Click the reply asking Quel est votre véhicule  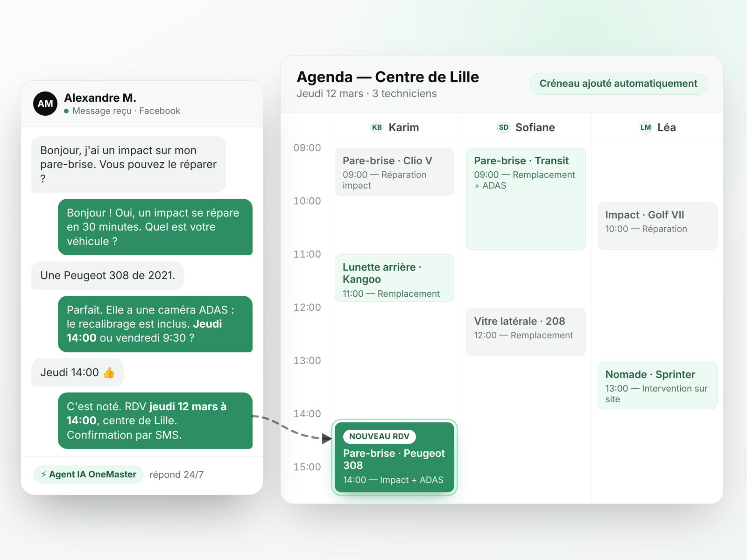pyautogui.click(x=155, y=227)
